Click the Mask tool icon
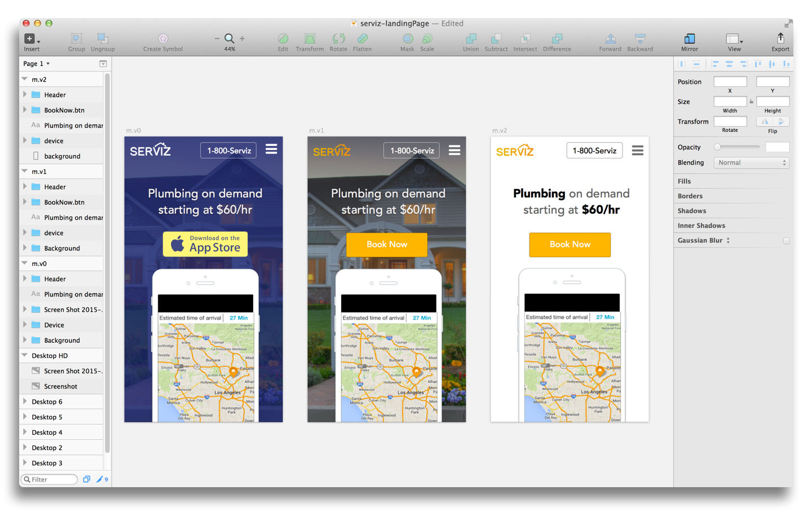The image size is (812, 521). click(407, 38)
